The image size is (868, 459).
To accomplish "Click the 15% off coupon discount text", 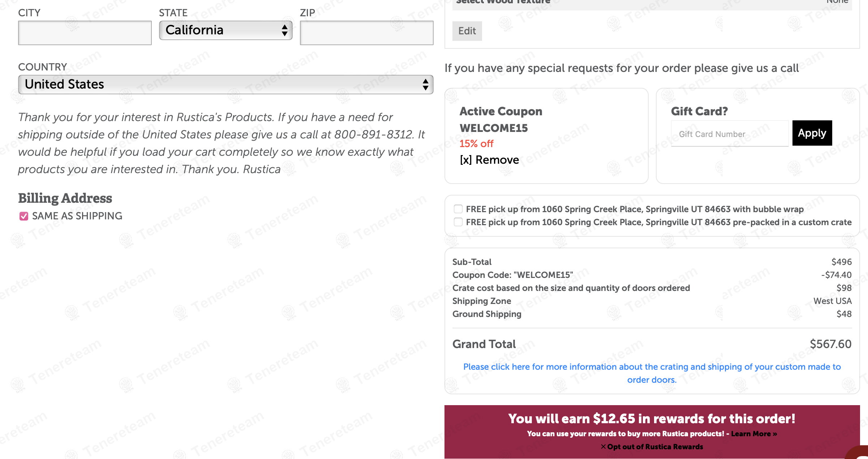I will (x=476, y=144).
